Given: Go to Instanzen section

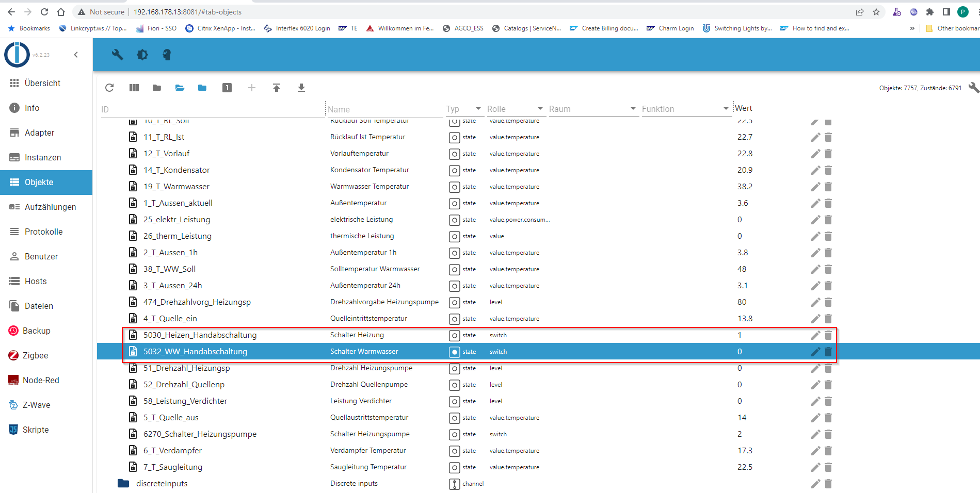Looking at the screenshot, I should click(46, 157).
